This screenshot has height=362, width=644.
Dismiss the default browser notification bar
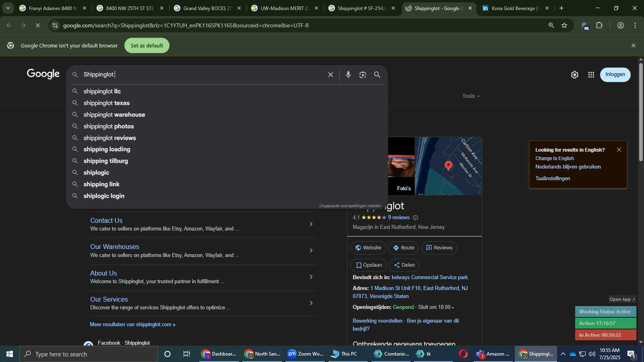pyautogui.click(x=633, y=45)
